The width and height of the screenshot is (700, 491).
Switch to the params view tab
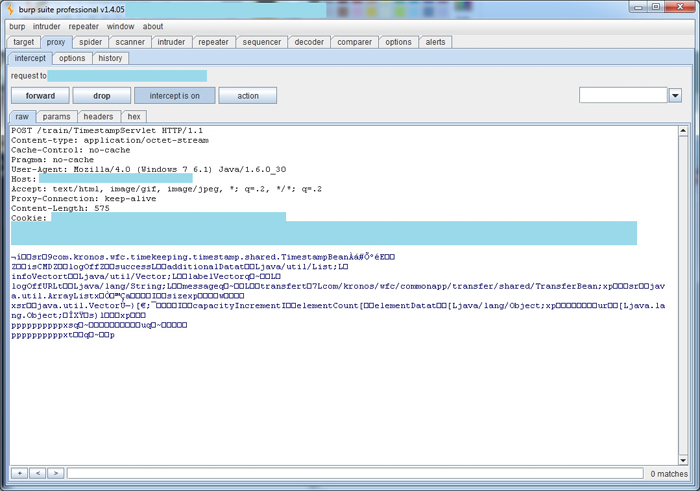click(56, 117)
